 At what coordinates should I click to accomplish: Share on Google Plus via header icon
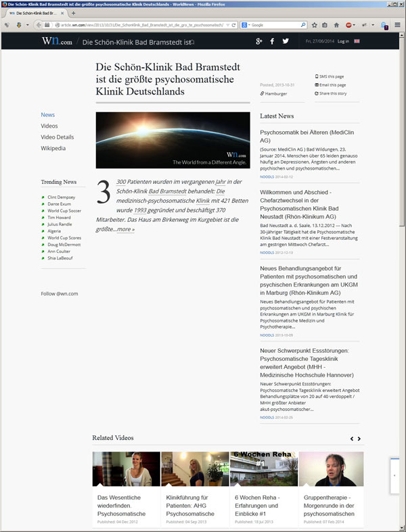tap(259, 41)
